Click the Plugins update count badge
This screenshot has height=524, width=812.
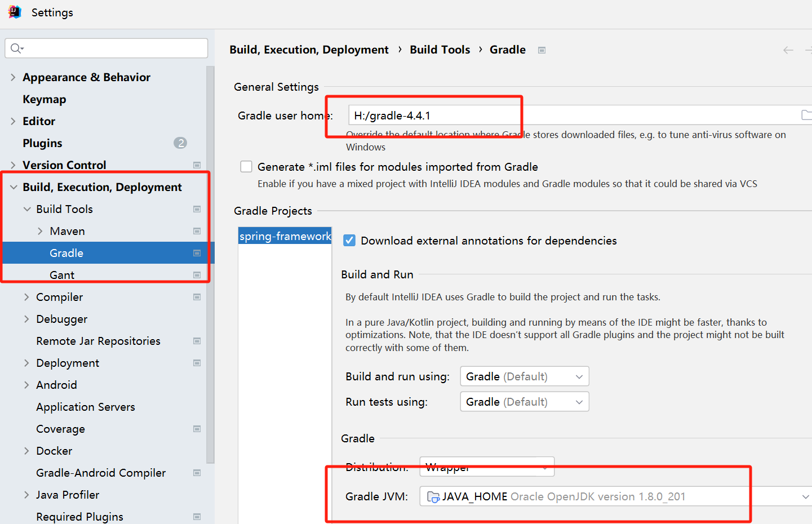[x=180, y=143]
